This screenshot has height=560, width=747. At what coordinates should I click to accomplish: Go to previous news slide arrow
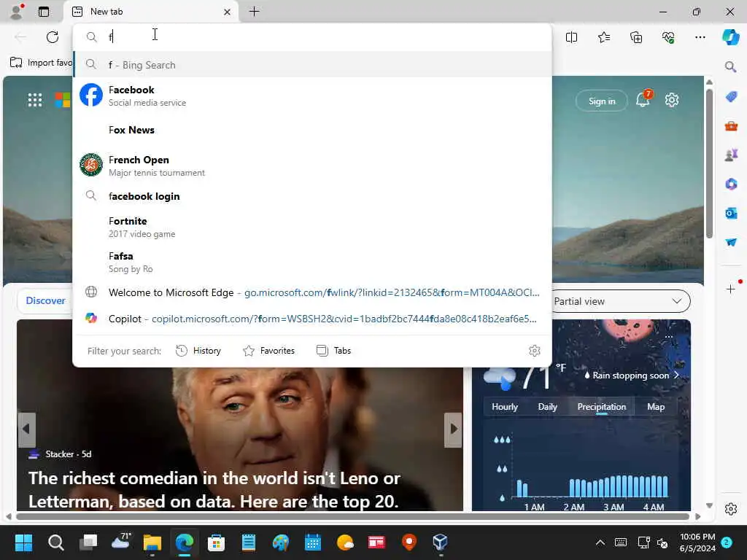(27, 429)
